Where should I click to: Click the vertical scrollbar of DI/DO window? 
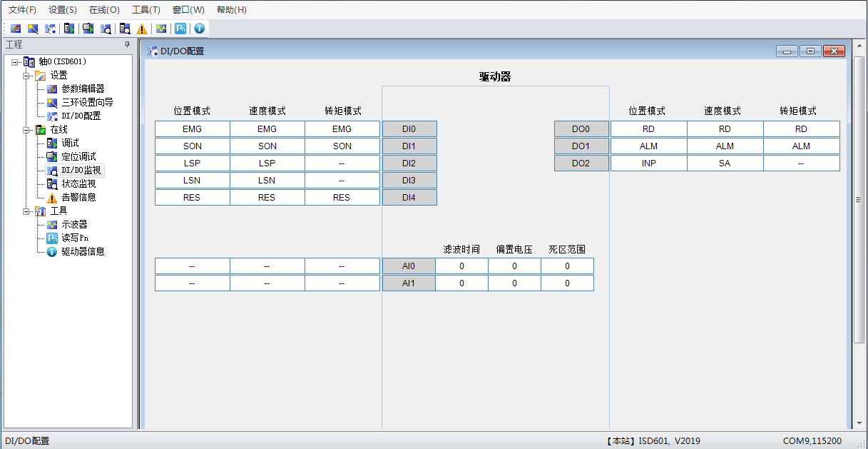tap(859, 200)
